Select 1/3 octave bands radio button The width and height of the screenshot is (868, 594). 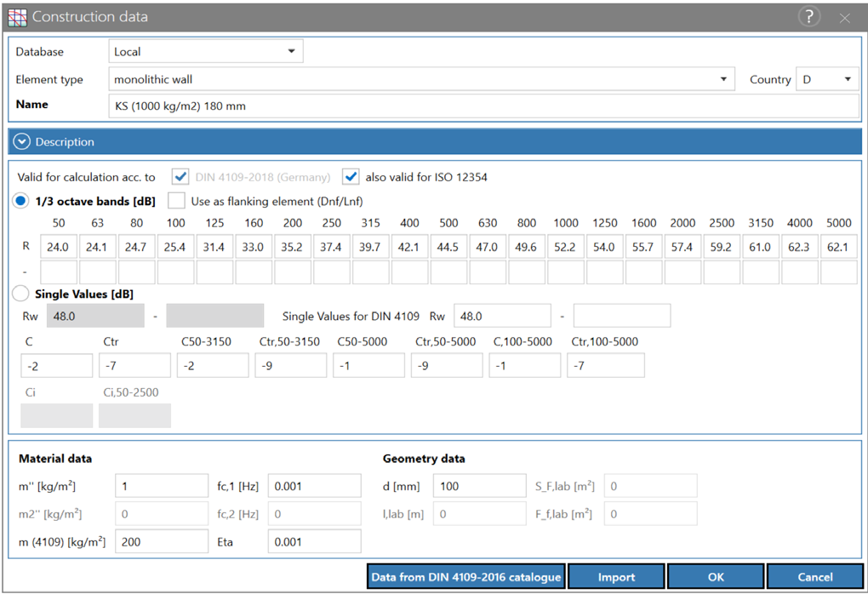(20, 201)
